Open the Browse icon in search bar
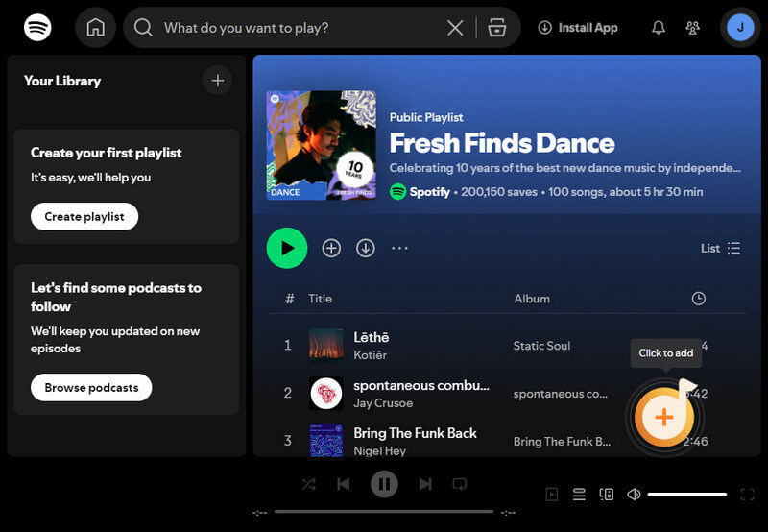 pos(496,28)
